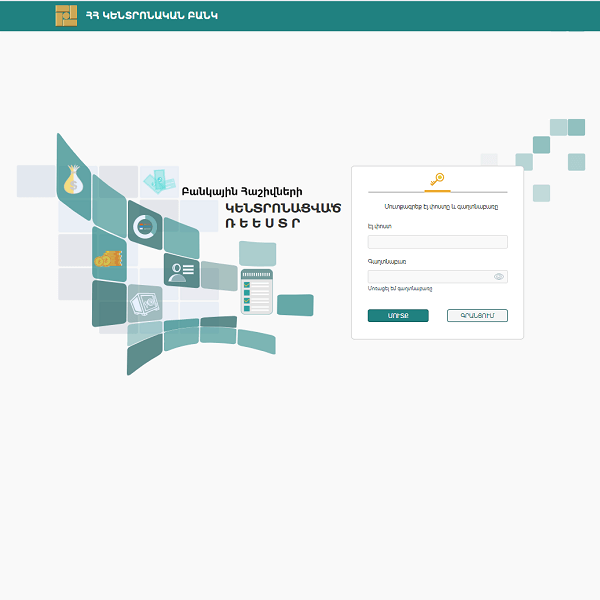This screenshot has height=600, width=600.
Task: Click the money bag tile icon
Action: [73, 182]
